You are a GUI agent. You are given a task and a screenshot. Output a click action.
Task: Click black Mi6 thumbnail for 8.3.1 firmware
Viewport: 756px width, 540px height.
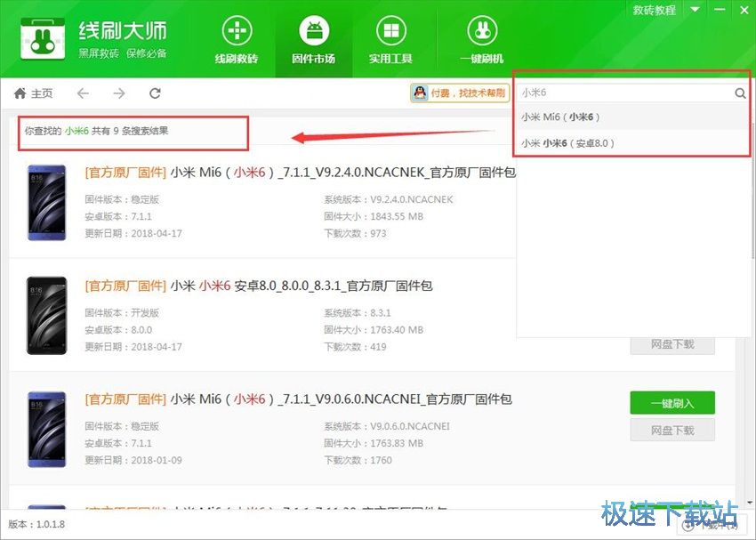pyautogui.click(x=47, y=316)
